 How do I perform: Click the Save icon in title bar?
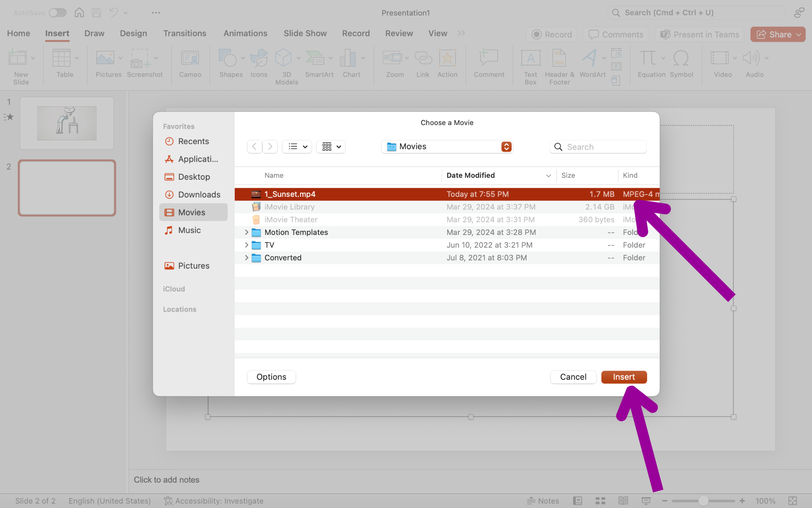[x=96, y=13]
